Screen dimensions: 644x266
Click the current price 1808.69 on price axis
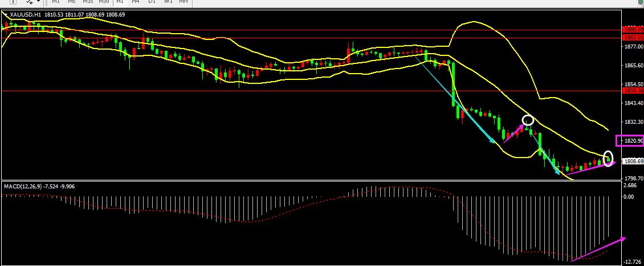[633, 161]
